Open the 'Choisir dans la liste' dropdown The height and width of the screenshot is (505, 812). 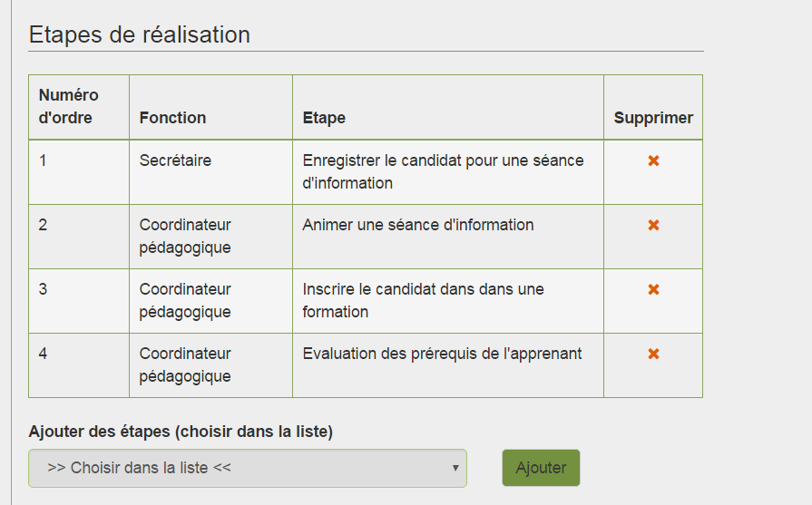click(248, 468)
